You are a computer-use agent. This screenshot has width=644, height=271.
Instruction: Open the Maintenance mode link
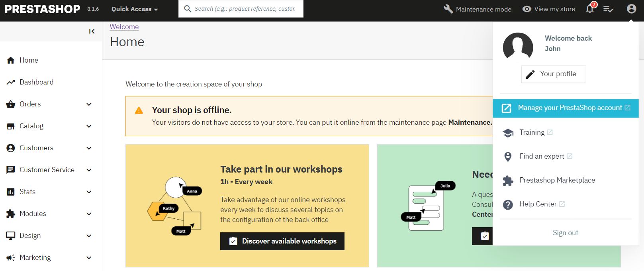(x=478, y=9)
